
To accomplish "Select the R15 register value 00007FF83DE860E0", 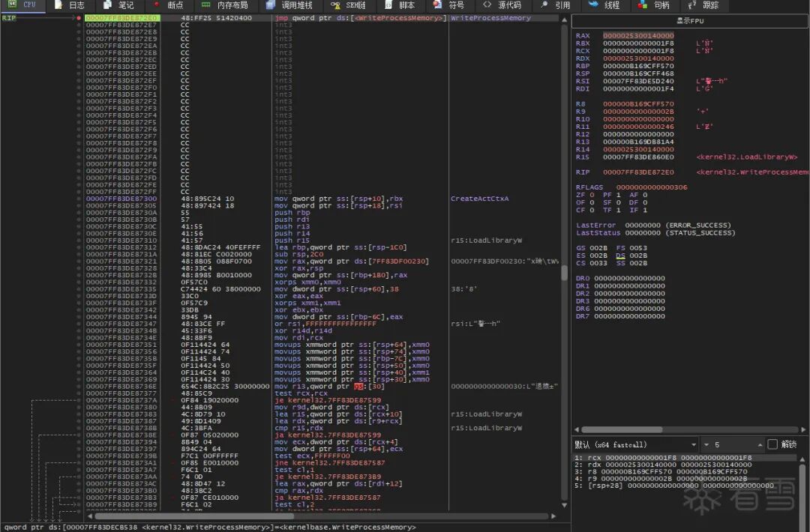I will (638, 157).
